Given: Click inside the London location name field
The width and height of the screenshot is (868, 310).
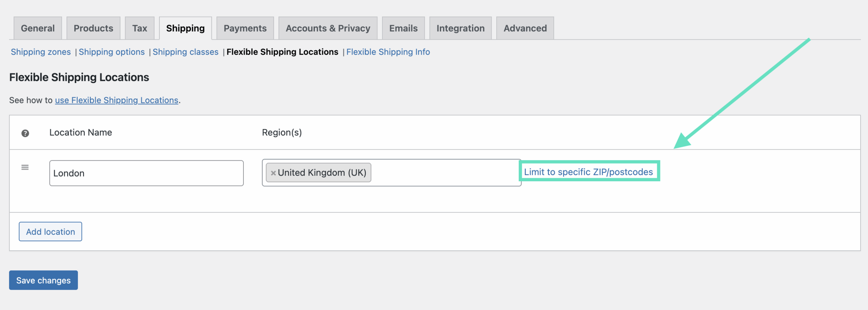Looking at the screenshot, I should pyautogui.click(x=146, y=173).
